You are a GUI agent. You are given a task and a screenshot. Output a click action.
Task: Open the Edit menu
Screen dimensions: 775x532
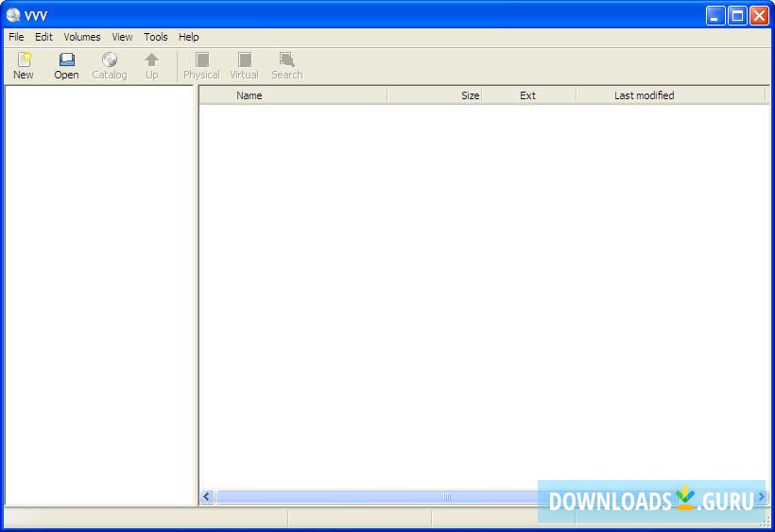point(43,37)
